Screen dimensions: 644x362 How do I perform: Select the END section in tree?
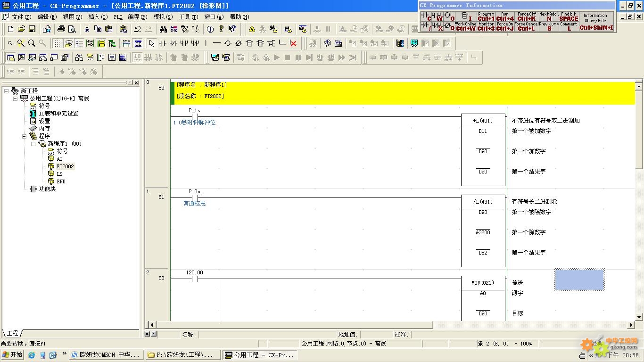[61, 181]
